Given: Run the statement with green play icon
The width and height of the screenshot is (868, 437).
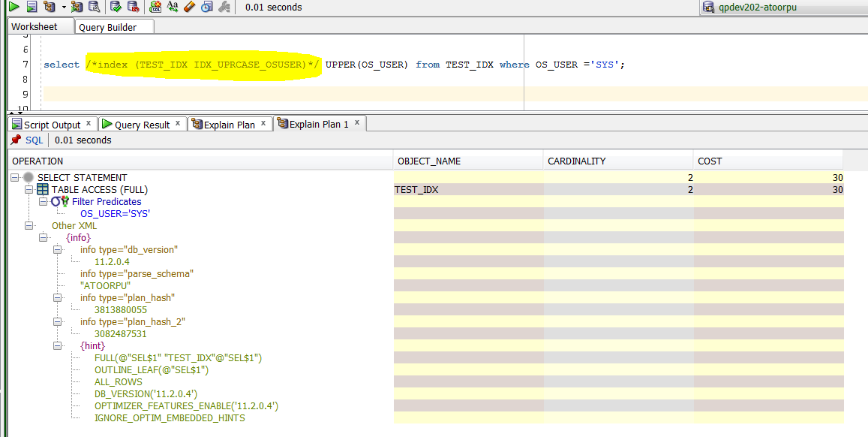Looking at the screenshot, I should (14, 7).
